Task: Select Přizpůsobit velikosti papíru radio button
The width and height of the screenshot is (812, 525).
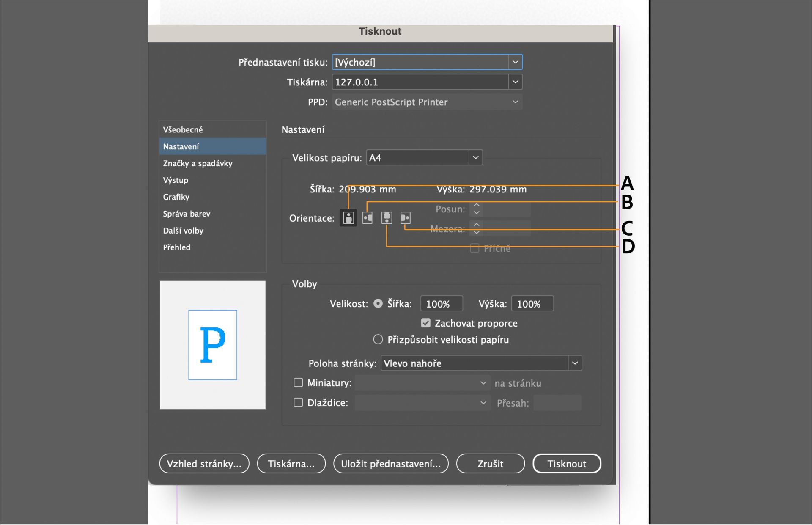Action: 378,340
